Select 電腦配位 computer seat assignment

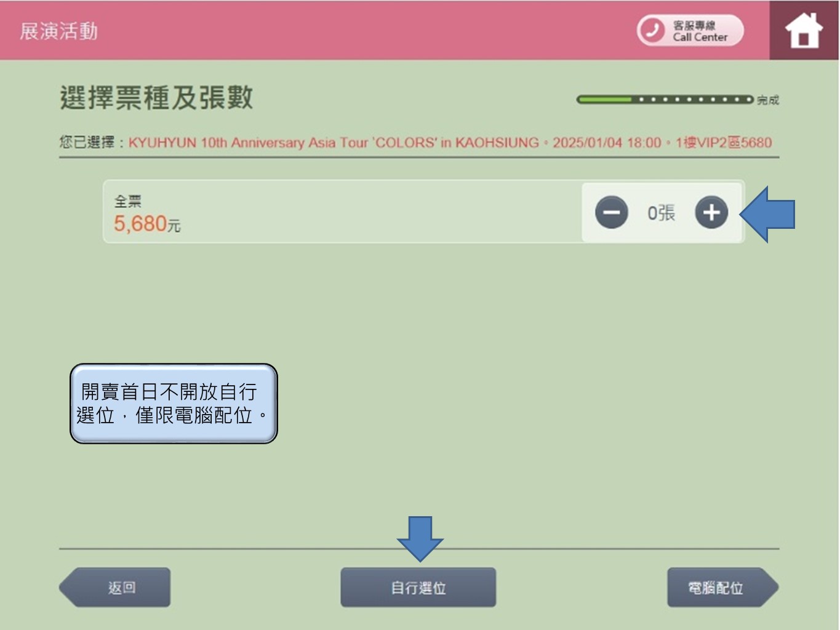point(723,588)
